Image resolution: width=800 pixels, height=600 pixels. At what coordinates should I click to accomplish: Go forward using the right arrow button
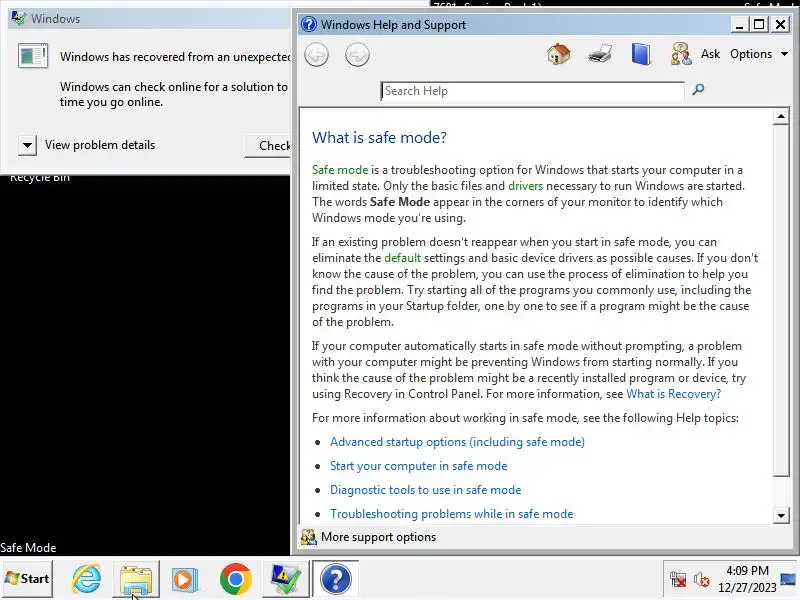coord(357,55)
